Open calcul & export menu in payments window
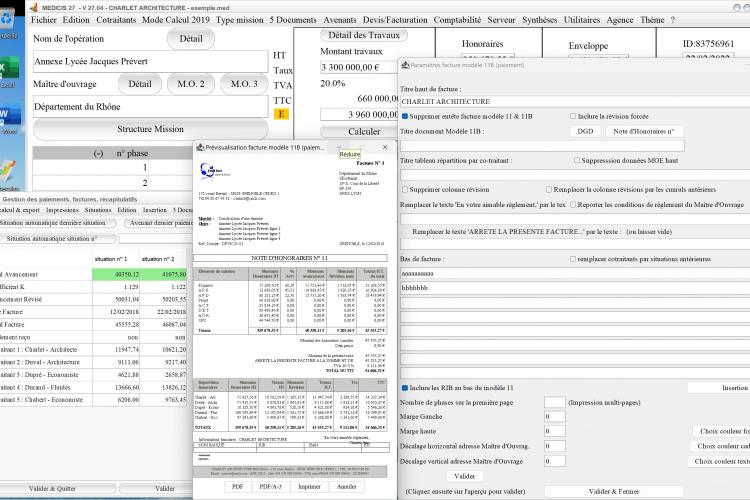The height and width of the screenshot is (500, 750). [19, 210]
